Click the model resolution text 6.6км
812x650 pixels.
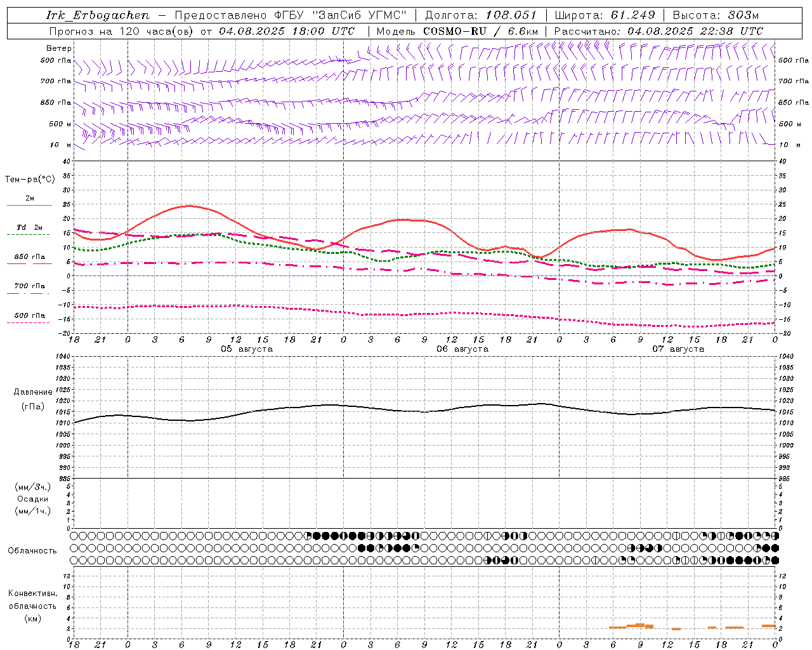[523, 31]
